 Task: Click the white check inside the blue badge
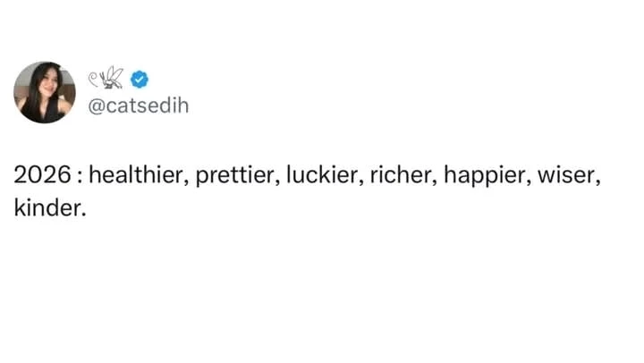coord(139,79)
